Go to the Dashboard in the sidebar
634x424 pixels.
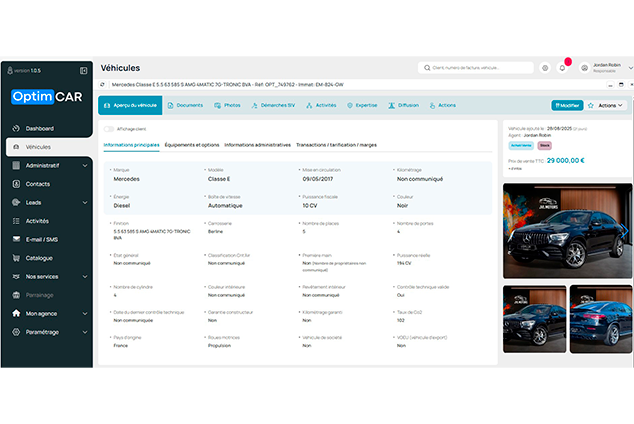pyautogui.click(x=40, y=129)
